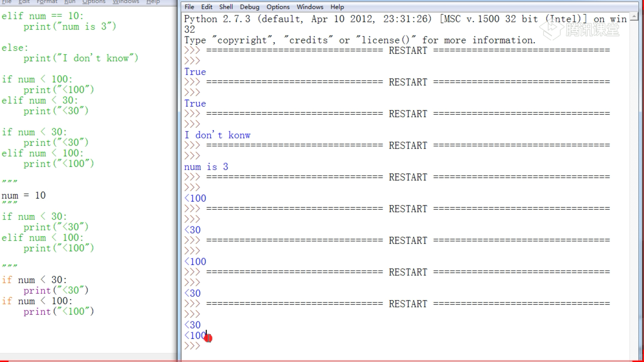The width and height of the screenshot is (644, 362).
Task: Click the "I don't konw" output line
Action: 217,135
